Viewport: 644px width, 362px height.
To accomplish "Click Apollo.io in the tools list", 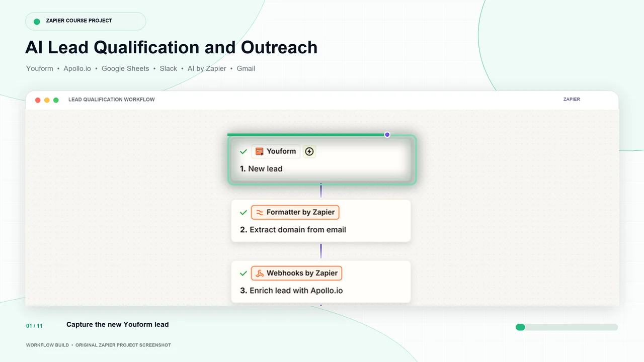I will coord(77,68).
